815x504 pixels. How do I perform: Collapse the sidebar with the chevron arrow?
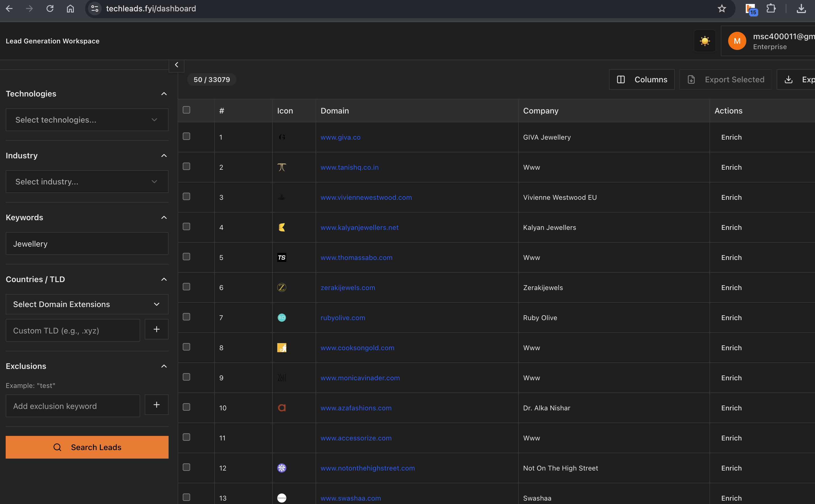(x=176, y=65)
